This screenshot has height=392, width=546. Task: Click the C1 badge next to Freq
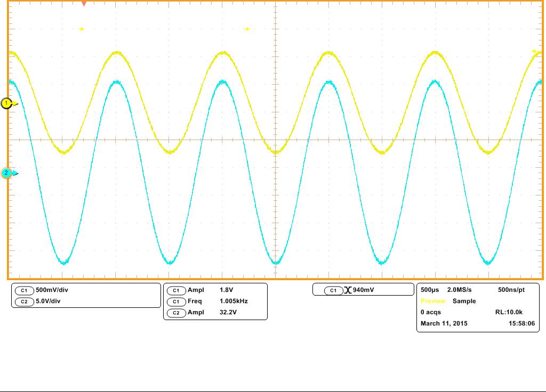[176, 301]
